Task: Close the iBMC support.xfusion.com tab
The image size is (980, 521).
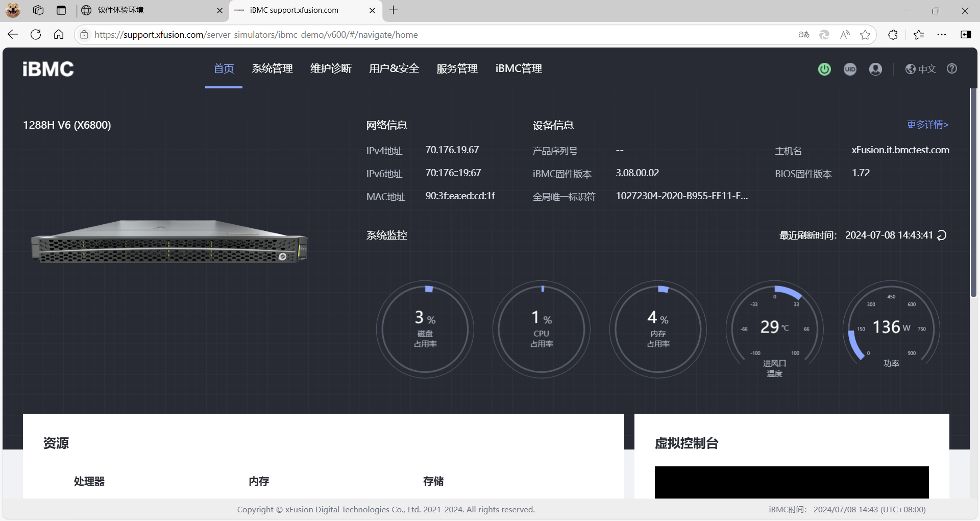Action: [x=372, y=10]
